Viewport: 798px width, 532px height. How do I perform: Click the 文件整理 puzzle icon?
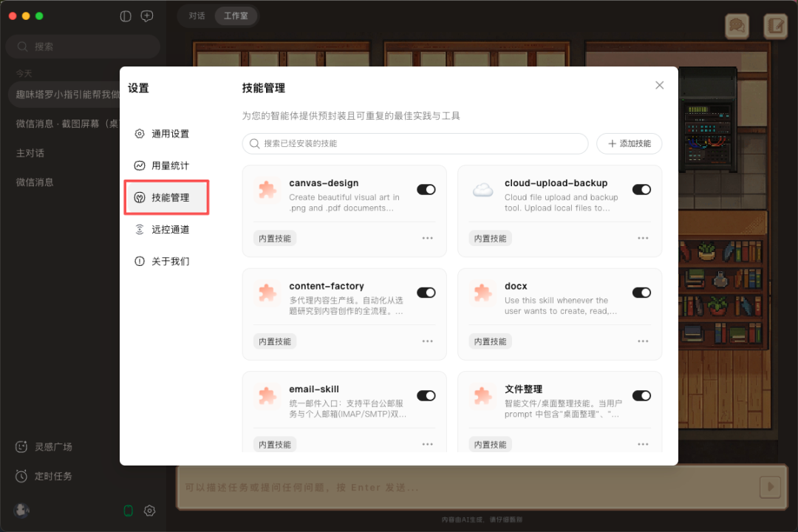coord(482,397)
